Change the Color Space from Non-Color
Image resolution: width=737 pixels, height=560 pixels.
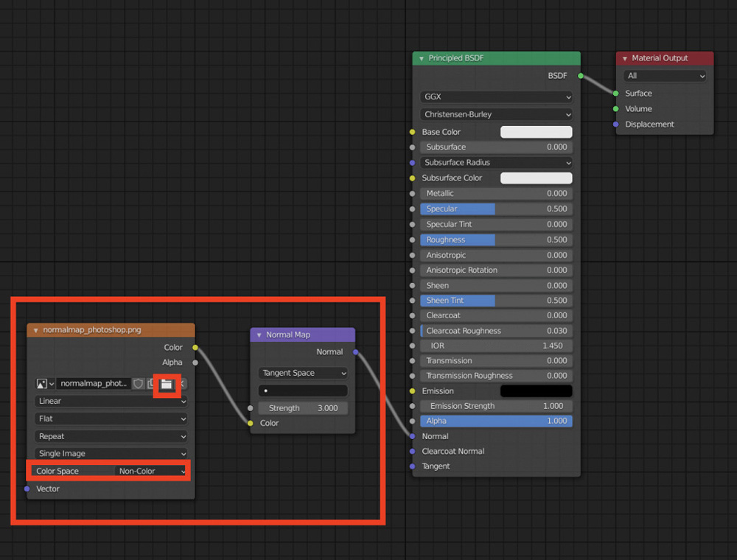tap(151, 471)
